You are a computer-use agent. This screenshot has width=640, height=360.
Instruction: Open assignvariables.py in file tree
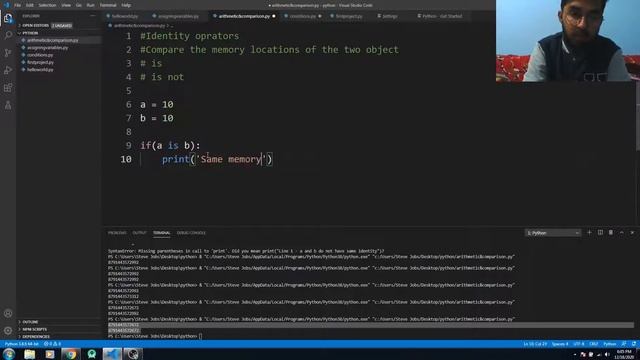tap(47, 48)
